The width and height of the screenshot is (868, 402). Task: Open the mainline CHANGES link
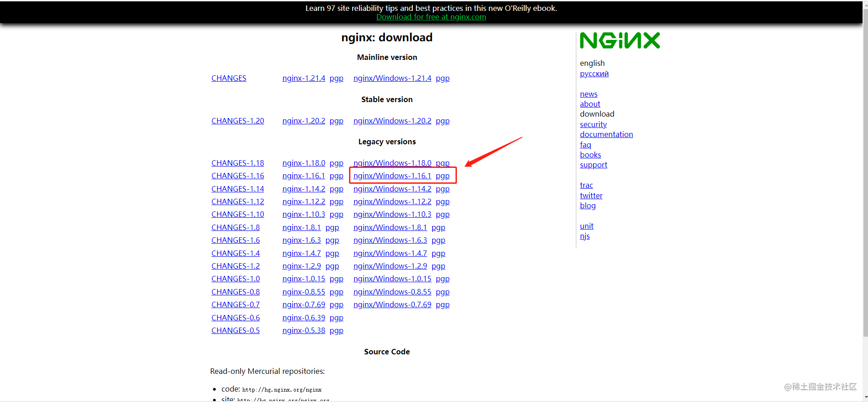(229, 78)
